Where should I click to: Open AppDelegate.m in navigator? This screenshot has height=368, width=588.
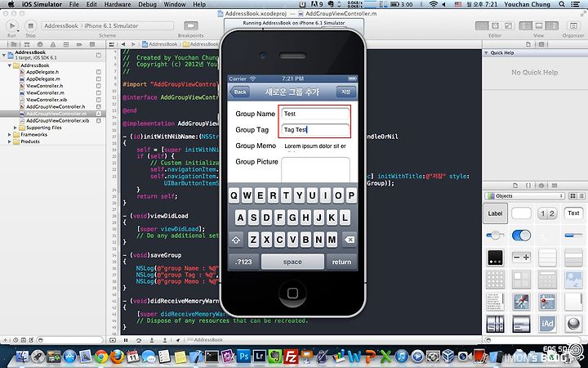[43, 79]
